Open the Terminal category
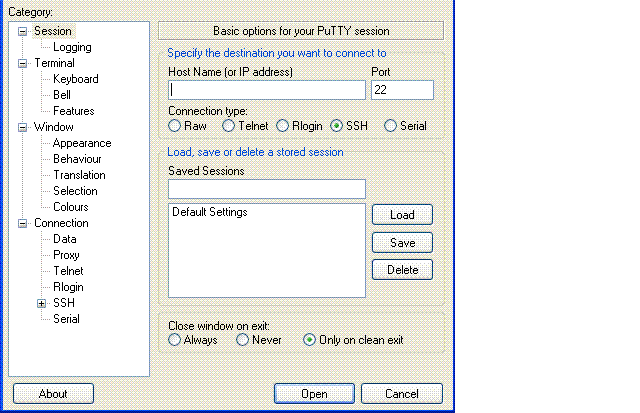Image resolution: width=640 pixels, height=413 pixels. 54,63
